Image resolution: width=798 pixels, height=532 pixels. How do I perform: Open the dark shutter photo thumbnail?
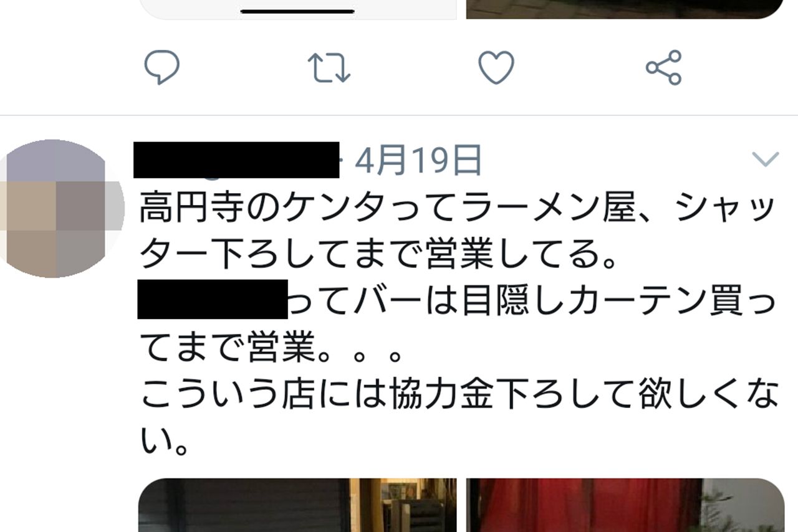[x=297, y=505]
